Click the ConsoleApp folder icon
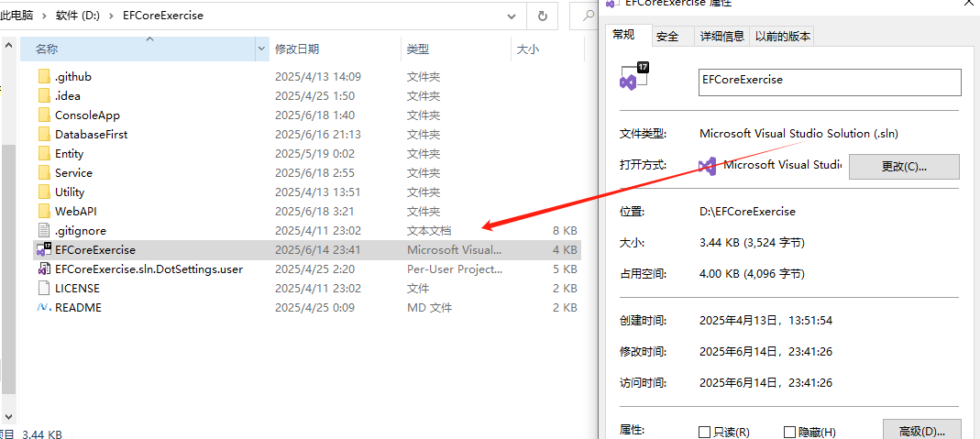 coord(44,115)
